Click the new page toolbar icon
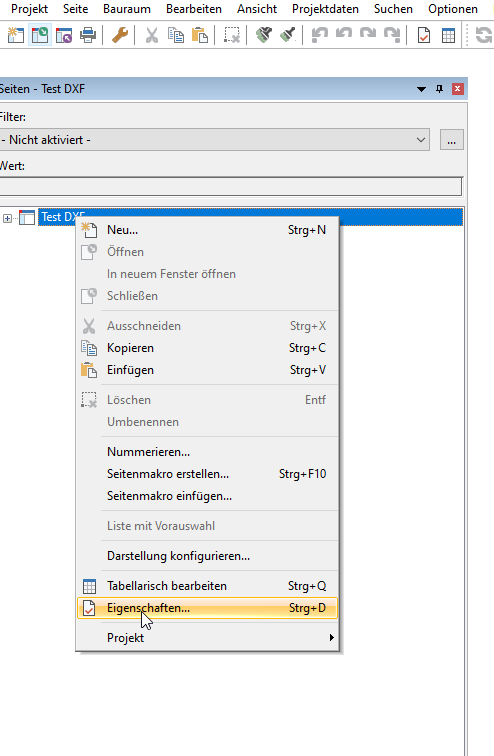494x756 pixels. 15,35
